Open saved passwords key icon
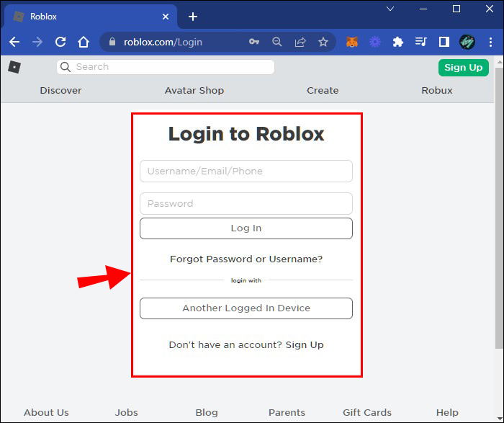This screenshot has width=504, height=423. click(x=254, y=42)
